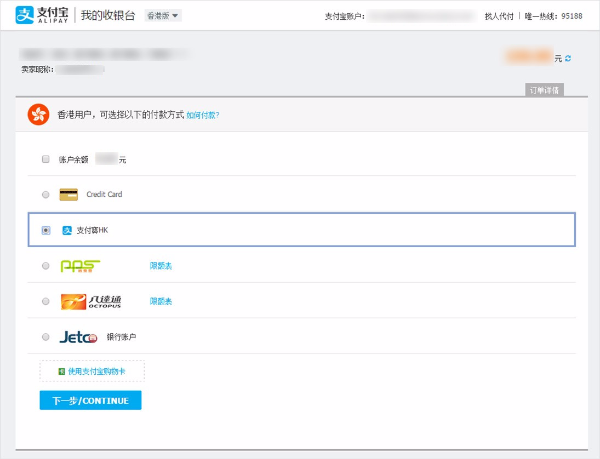Open the 限额表 link next to PPS
The width and height of the screenshot is (600, 459).
(x=161, y=266)
